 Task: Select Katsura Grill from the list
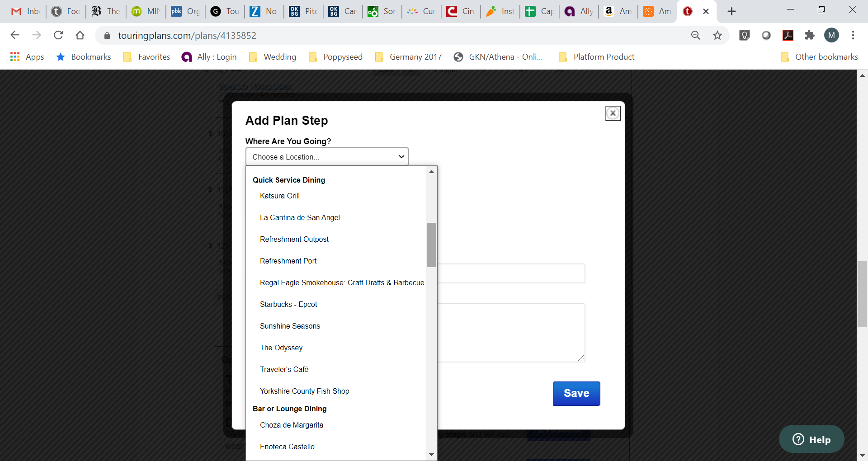tap(279, 196)
